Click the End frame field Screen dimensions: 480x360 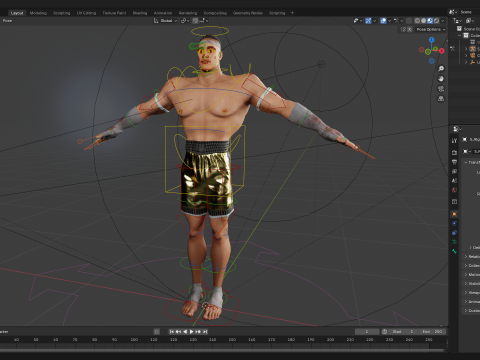tap(432, 332)
